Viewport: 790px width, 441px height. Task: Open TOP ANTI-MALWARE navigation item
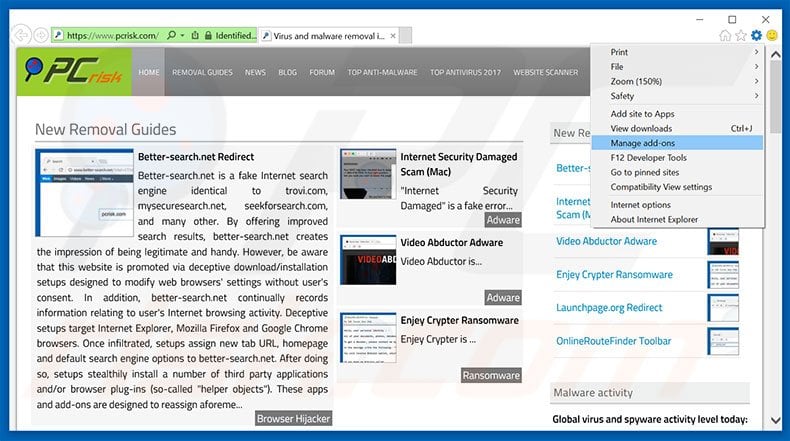point(382,72)
